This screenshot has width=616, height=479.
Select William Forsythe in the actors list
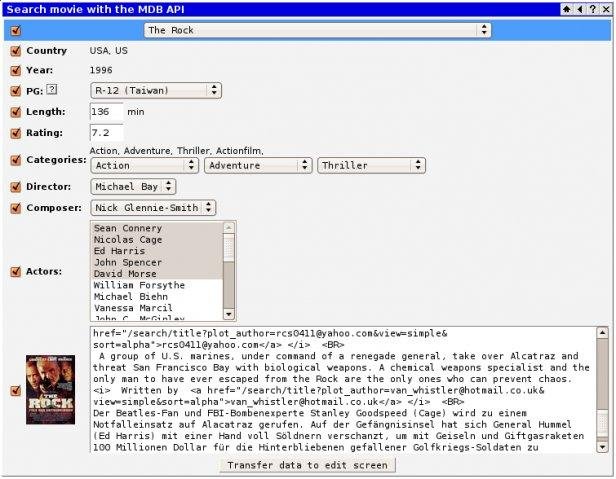click(x=157, y=285)
